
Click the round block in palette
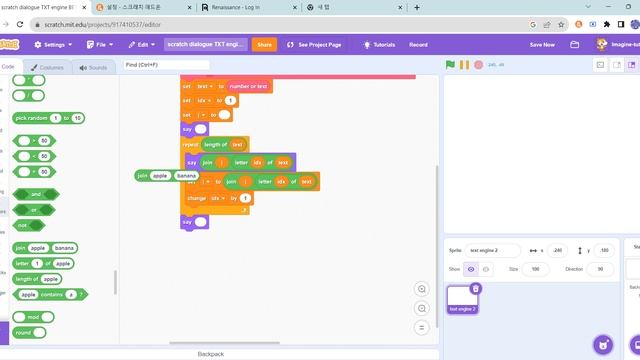point(29,333)
